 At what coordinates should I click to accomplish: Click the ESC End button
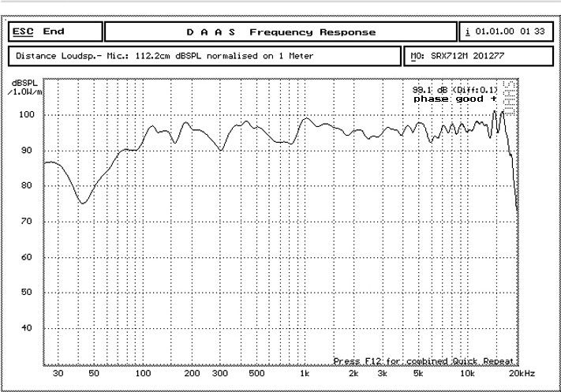pos(55,32)
